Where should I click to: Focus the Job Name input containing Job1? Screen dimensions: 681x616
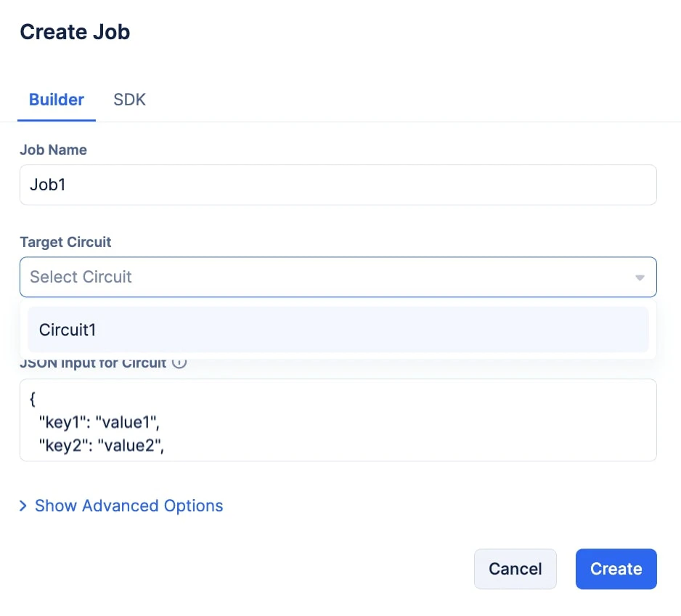pyautogui.click(x=338, y=185)
